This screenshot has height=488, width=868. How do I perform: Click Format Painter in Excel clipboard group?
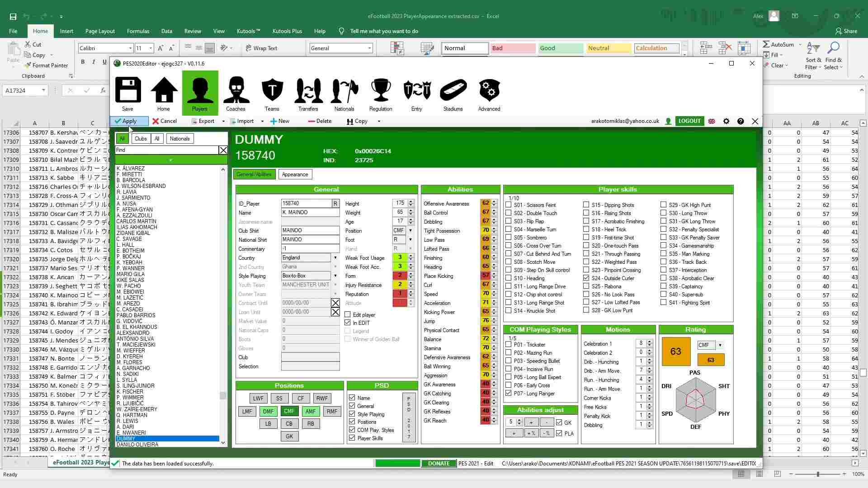click(47, 65)
